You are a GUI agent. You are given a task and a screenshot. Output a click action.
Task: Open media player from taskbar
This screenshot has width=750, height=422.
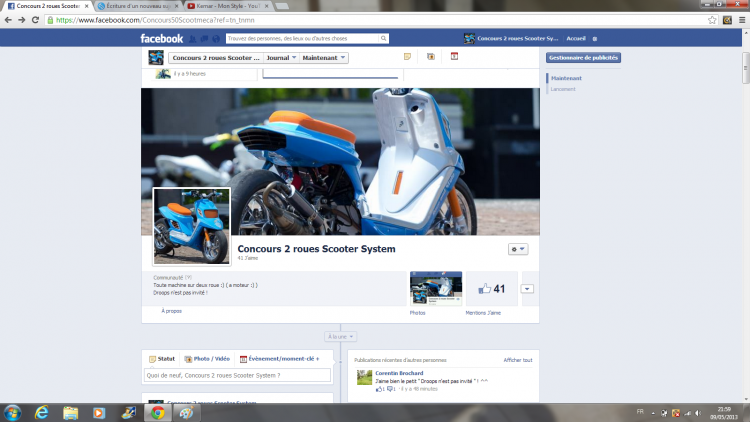tap(99, 412)
